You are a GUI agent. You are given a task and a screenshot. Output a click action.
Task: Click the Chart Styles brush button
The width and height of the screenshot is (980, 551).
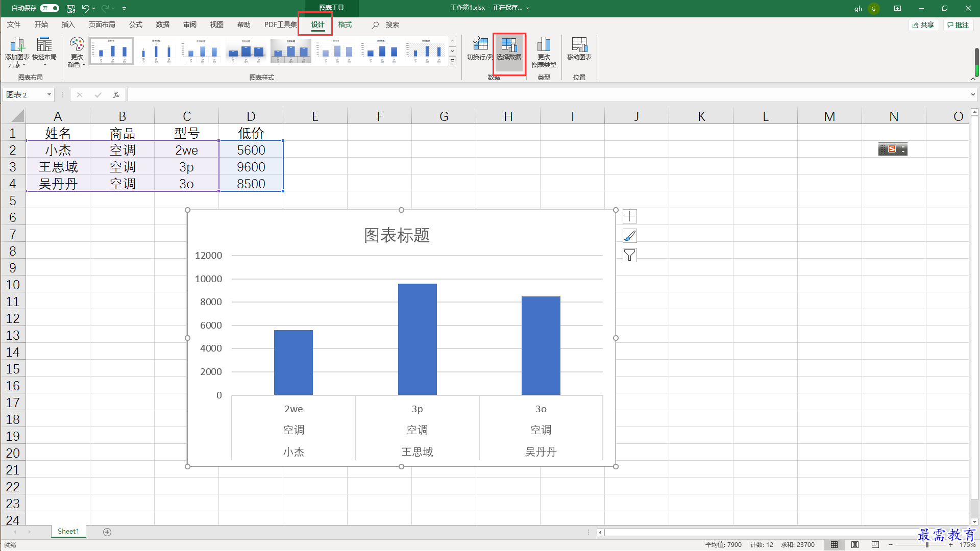click(630, 236)
